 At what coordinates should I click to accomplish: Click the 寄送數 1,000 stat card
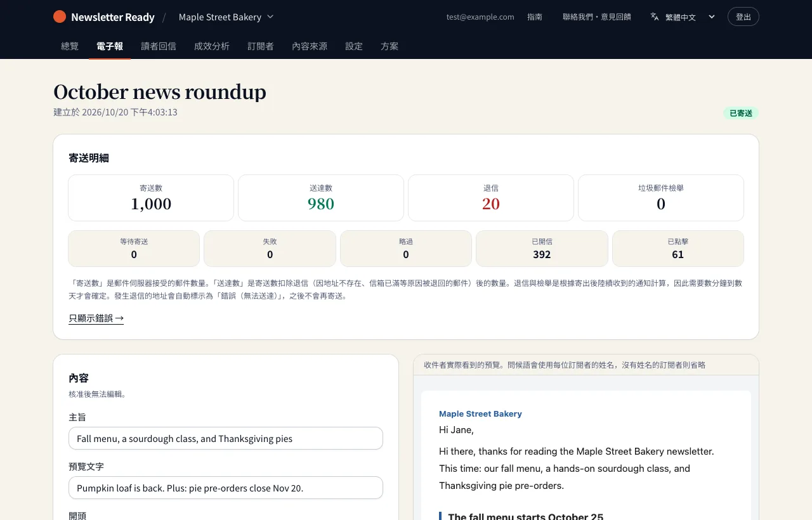[151, 198]
